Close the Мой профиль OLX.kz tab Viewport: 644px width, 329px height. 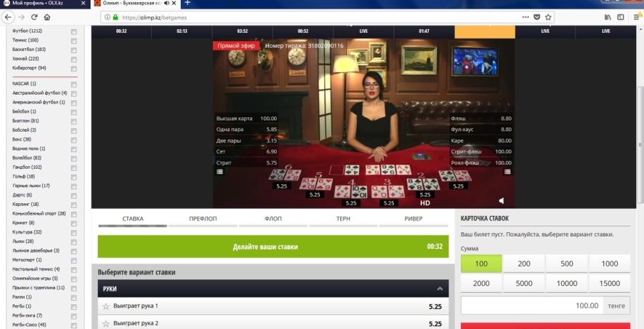84,3
